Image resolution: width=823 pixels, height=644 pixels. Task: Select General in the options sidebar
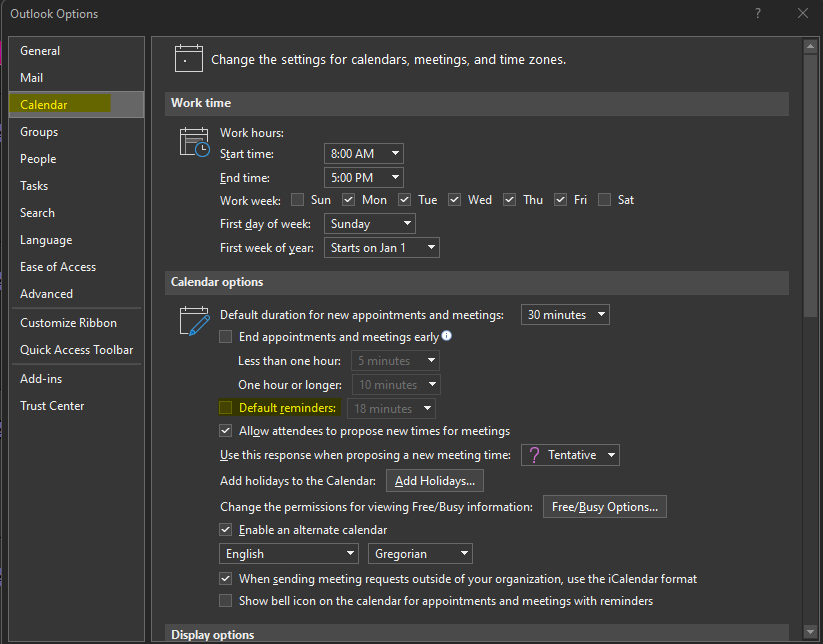pyautogui.click(x=77, y=51)
